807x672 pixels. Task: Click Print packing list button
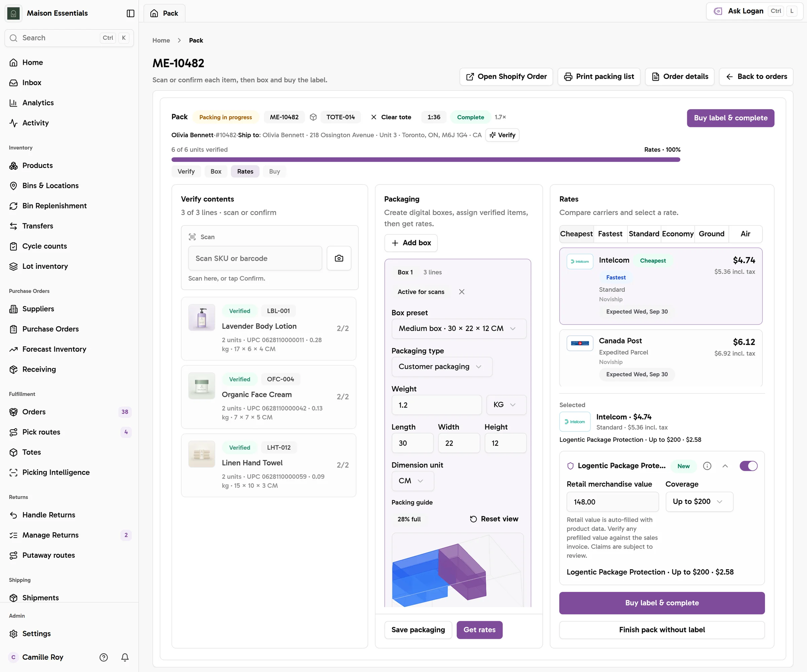coord(599,76)
